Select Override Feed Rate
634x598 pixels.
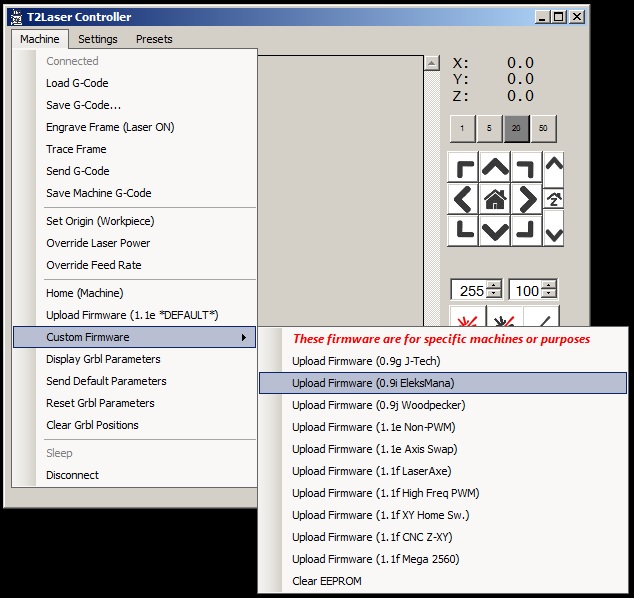click(134, 265)
